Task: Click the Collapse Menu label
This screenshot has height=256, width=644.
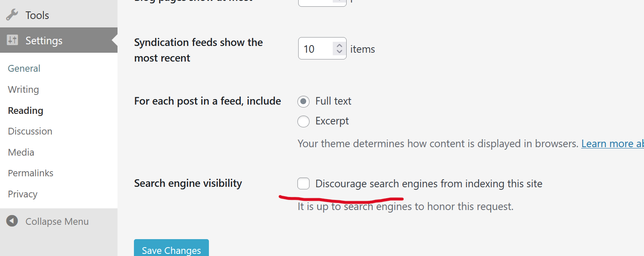Action: pos(57,221)
